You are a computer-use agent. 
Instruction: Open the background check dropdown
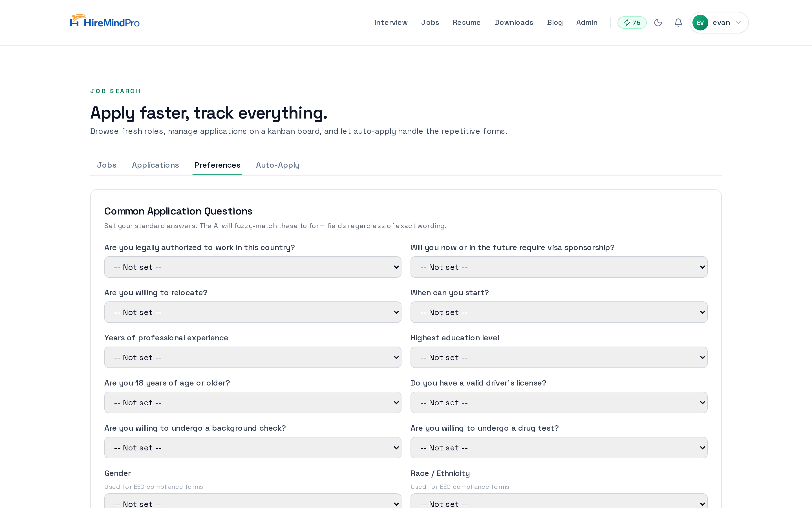tap(253, 448)
